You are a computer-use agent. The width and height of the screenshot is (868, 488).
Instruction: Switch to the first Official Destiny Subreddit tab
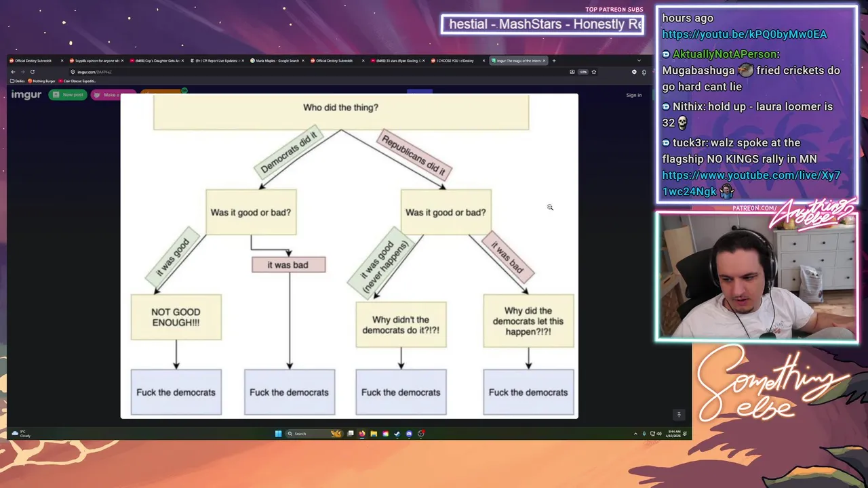35,61
